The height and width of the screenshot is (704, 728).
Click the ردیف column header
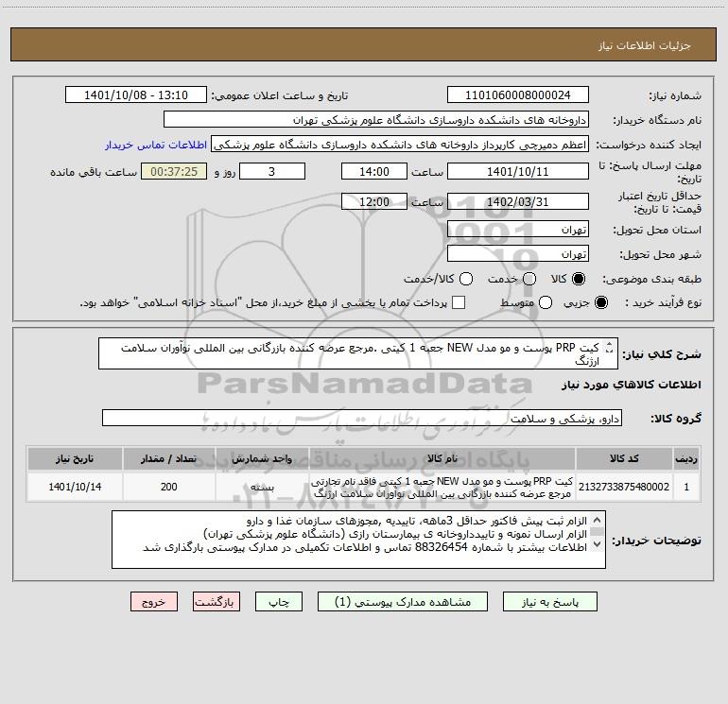click(686, 458)
